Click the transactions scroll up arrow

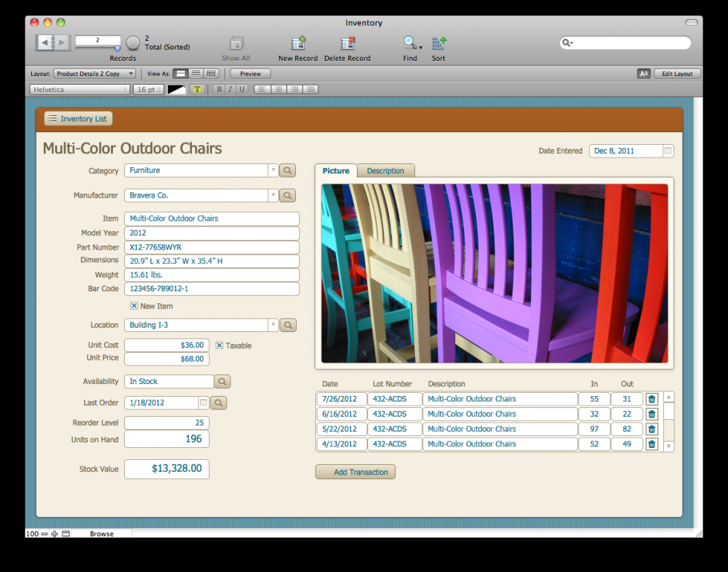pos(669,398)
